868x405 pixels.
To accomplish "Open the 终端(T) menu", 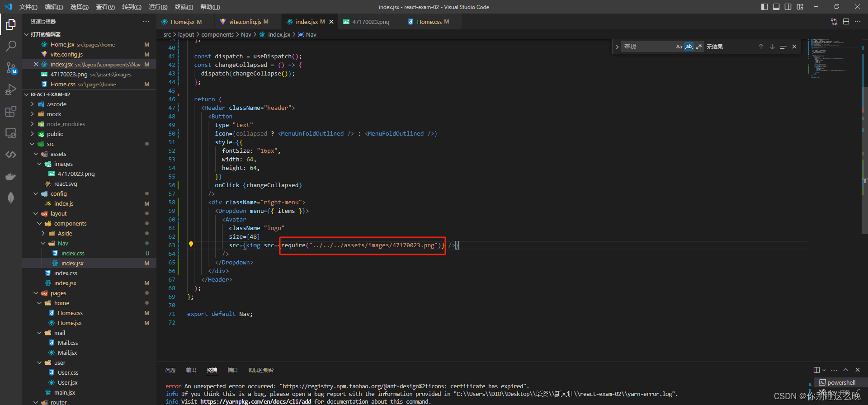I will [184, 7].
